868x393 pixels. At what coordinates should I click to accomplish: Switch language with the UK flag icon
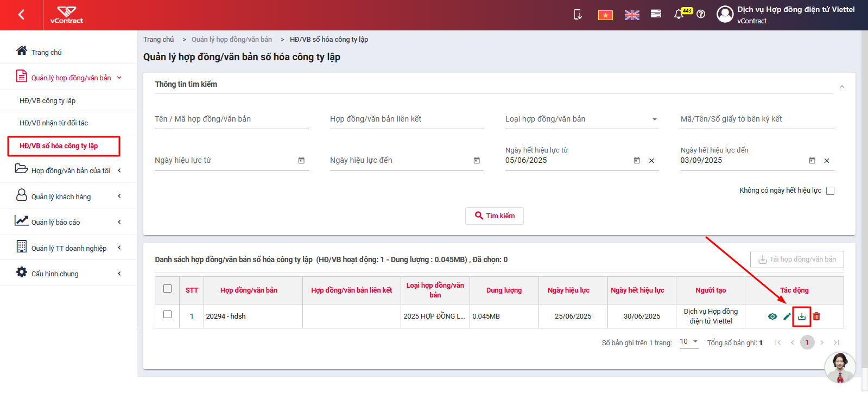[x=632, y=15]
